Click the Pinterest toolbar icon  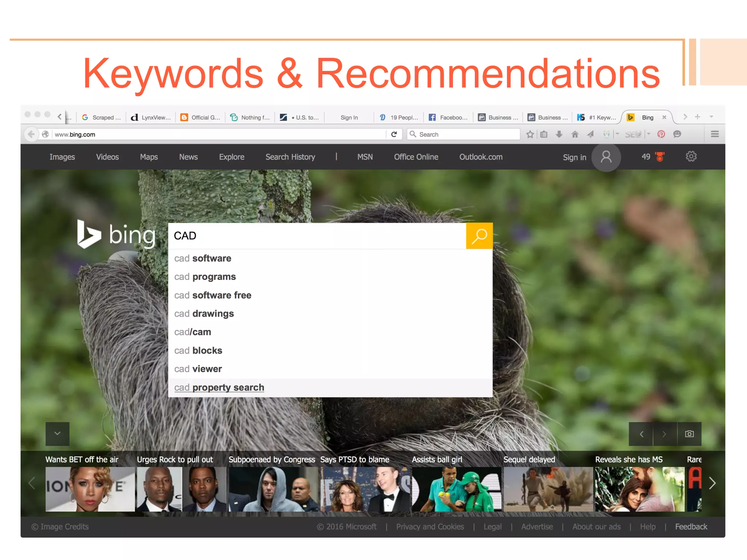[661, 134]
